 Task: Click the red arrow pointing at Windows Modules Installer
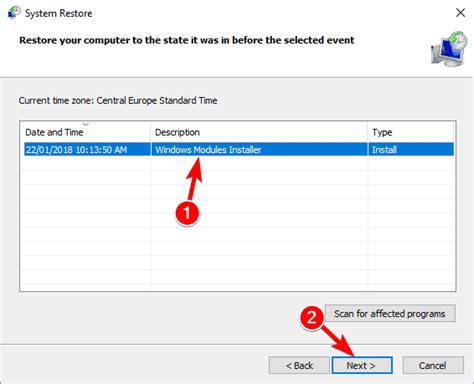coord(195,178)
